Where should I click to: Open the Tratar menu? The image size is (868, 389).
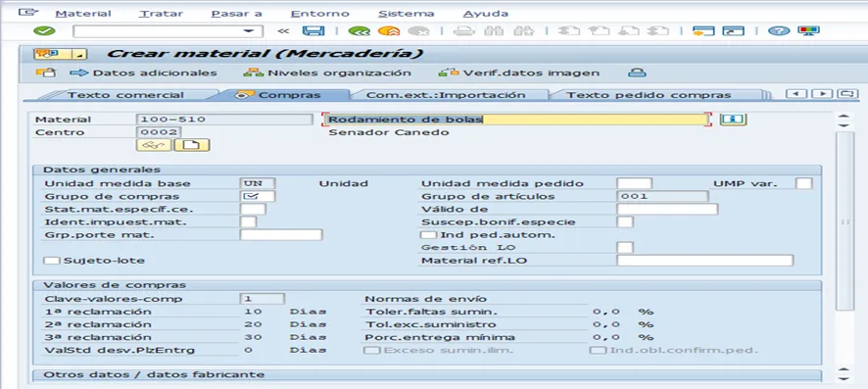pyautogui.click(x=161, y=14)
